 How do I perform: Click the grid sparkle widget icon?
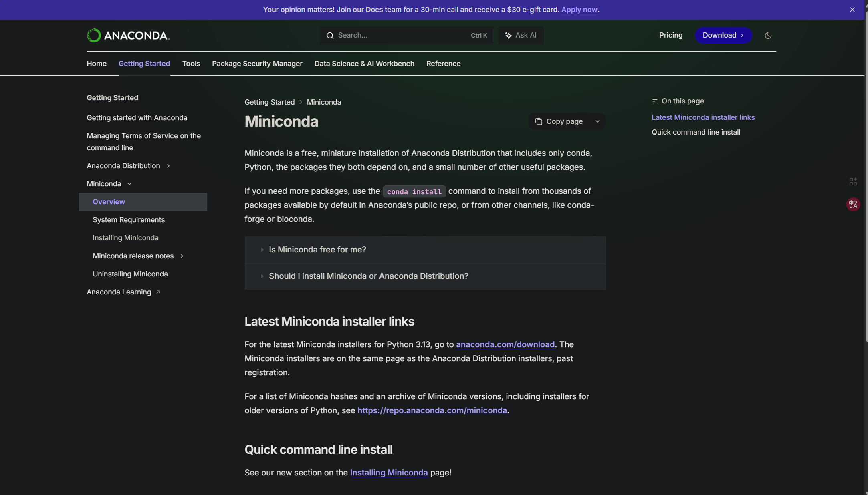[x=853, y=182]
